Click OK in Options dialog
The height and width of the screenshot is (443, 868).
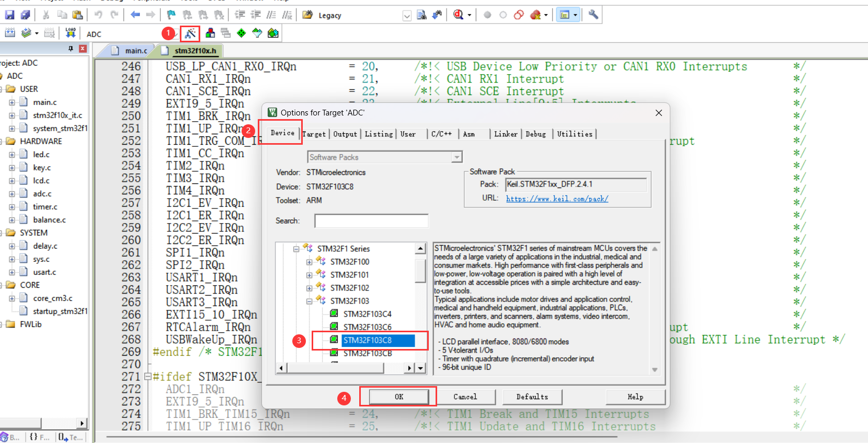(399, 397)
